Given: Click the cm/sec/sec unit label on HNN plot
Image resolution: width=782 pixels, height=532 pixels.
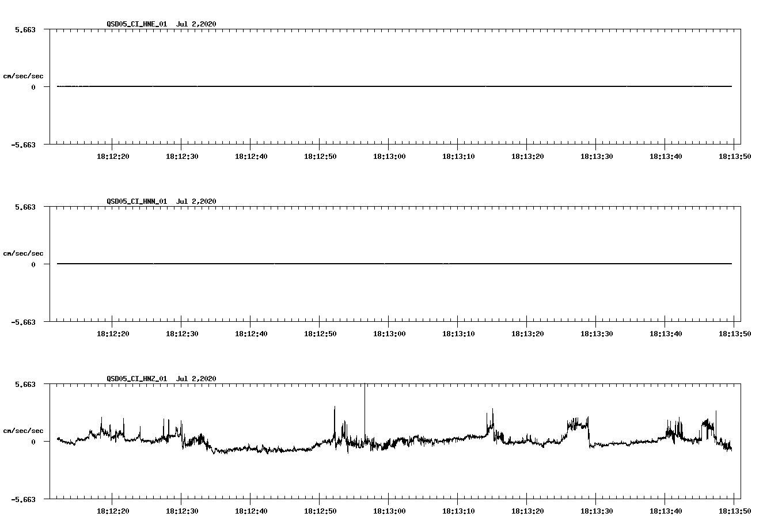Looking at the screenshot, I should tap(23, 253).
